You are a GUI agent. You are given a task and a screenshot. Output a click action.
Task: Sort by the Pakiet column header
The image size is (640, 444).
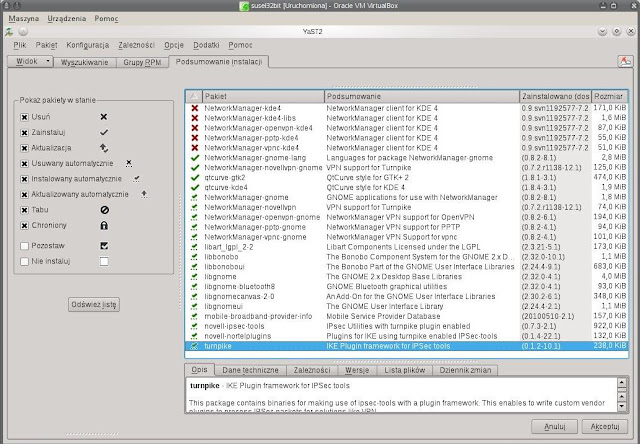(x=263, y=96)
